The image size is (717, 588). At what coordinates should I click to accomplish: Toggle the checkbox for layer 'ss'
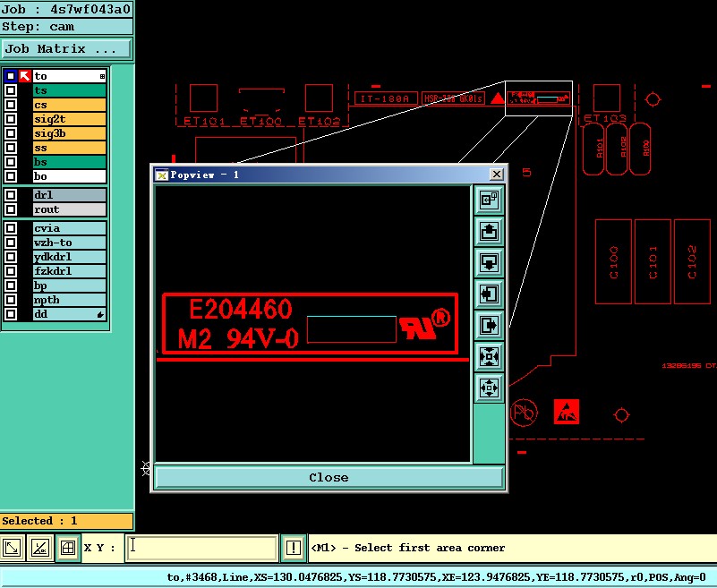coord(11,148)
